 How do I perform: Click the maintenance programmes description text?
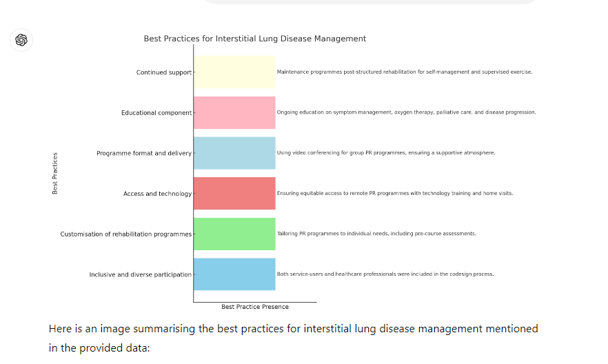[x=405, y=72]
